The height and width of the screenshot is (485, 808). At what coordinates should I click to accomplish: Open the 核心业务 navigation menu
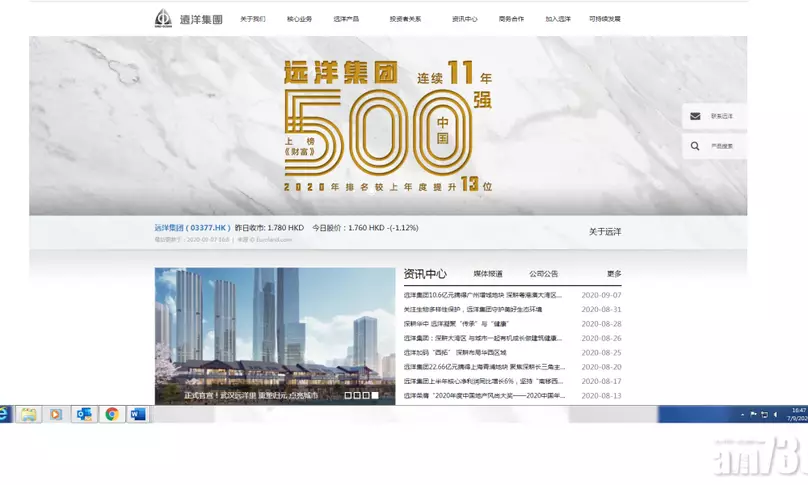pos(299,19)
